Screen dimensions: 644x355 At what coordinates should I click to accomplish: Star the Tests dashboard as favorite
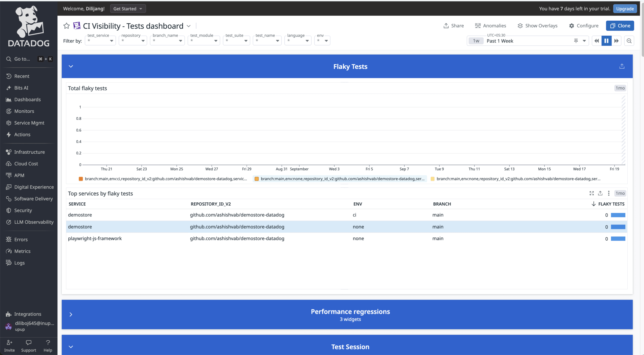[66, 26]
